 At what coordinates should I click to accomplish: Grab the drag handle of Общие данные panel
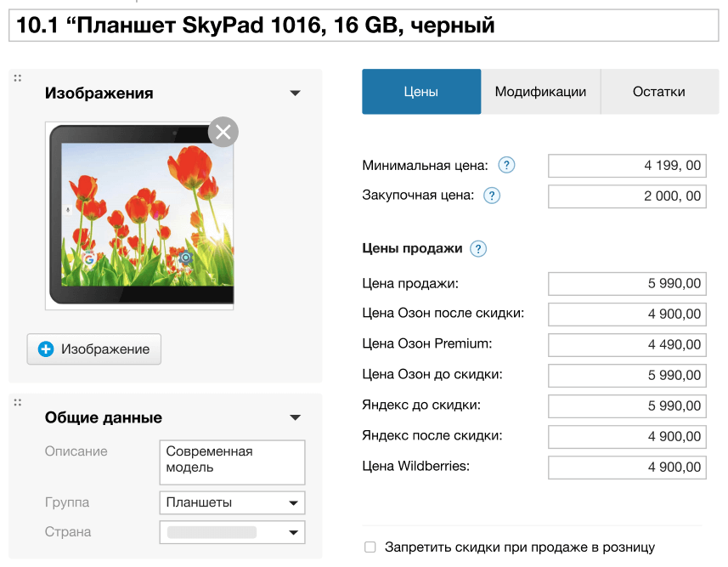click(18, 403)
